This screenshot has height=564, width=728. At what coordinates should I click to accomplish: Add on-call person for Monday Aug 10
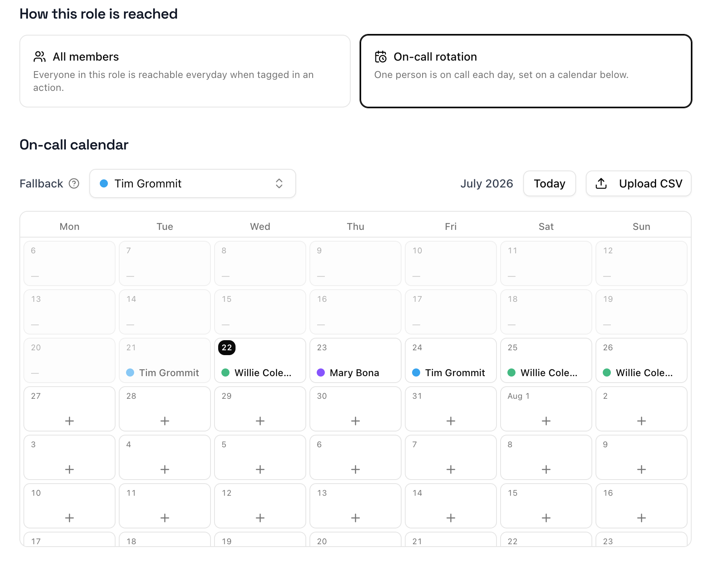(69, 518)
